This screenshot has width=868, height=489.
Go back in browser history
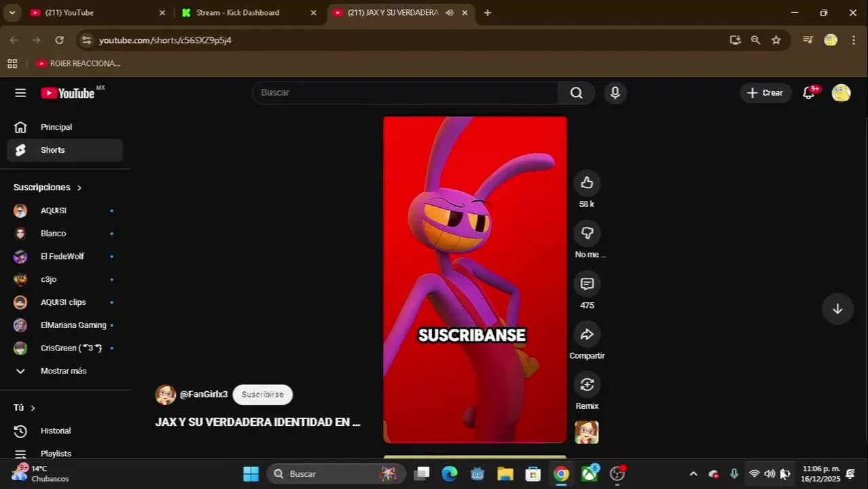(x=14, y=40)
